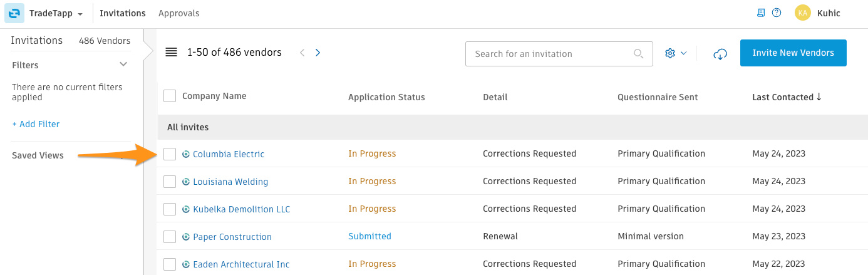The image size is (868, 275).
Task: Click the TradeTapp logo icon
Action: 14,13
